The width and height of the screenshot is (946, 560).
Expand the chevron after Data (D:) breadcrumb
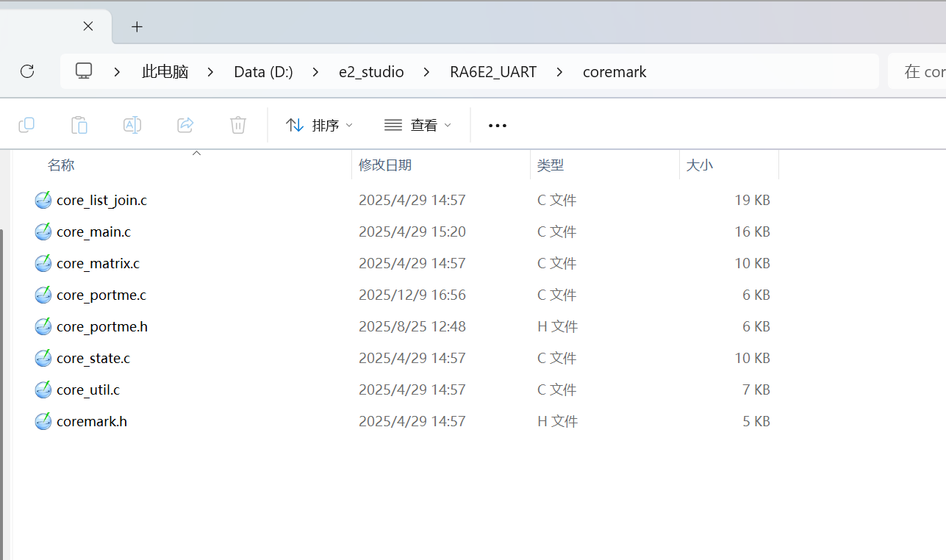click(x=315, y=72)
